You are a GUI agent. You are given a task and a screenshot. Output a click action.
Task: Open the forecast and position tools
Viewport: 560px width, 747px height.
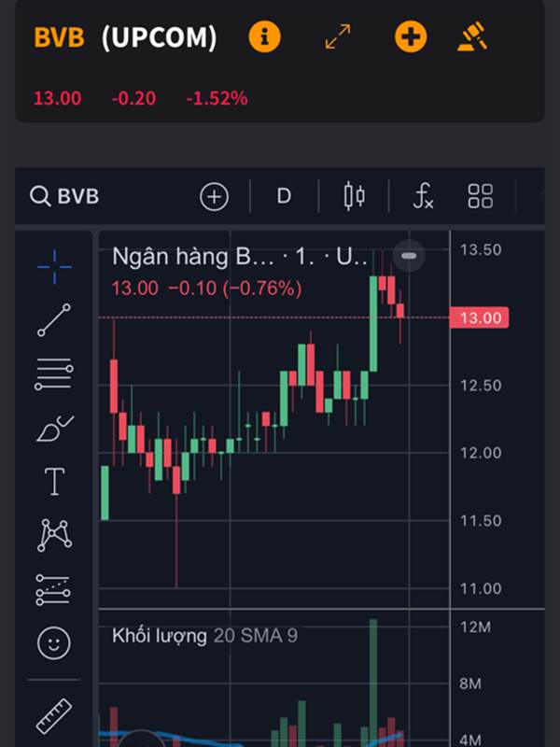click(x=53, y=590)
